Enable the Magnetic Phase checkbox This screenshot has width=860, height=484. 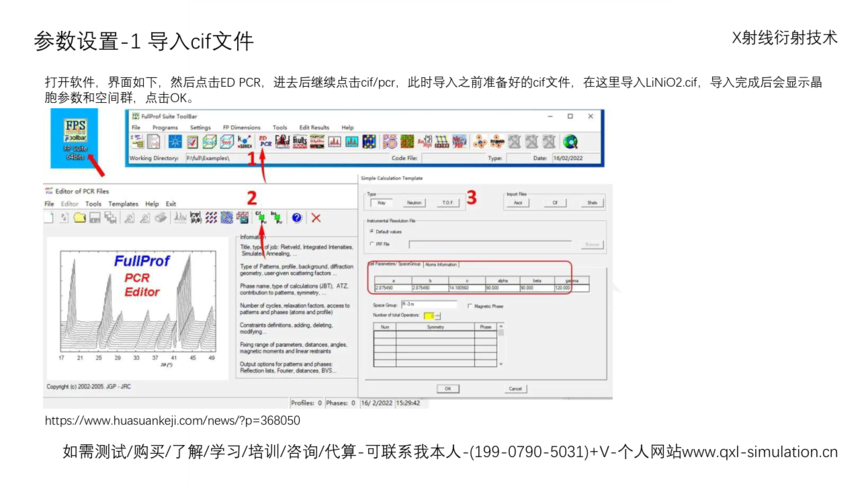coord(470,306)
